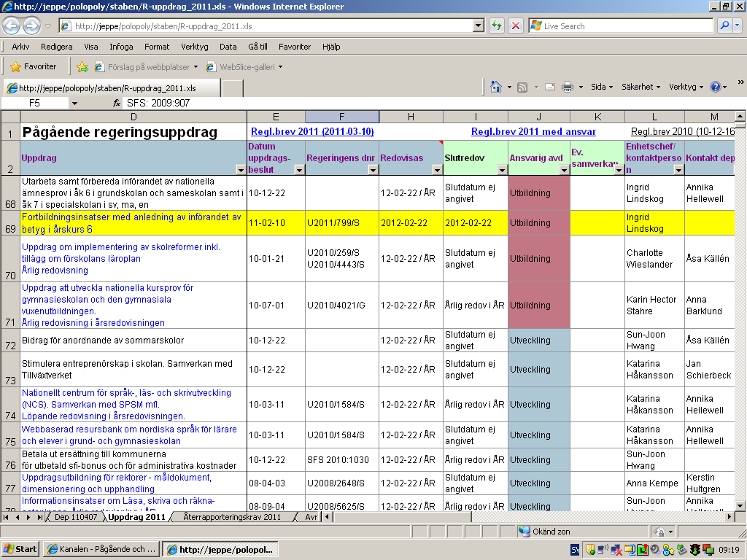
Task: Expand the address bar URL dropdown
Action: coord(479,26)
